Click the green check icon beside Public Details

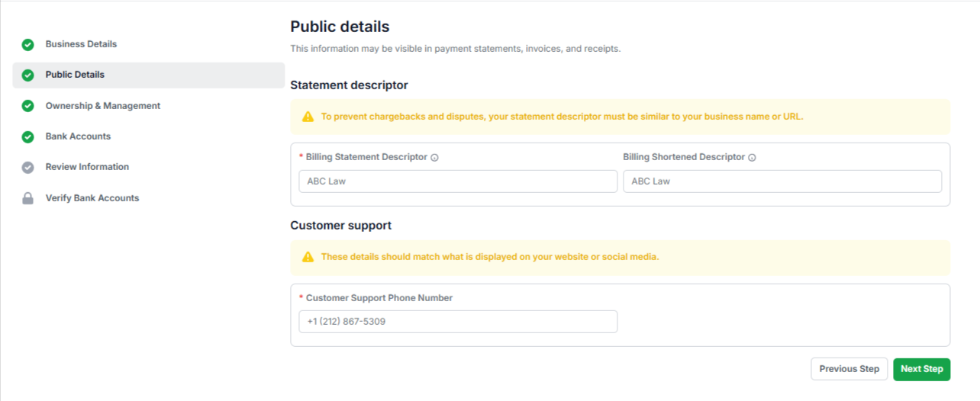pos(28,75)
